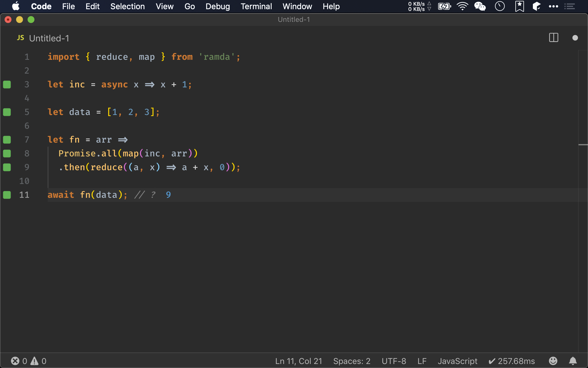
Task: Open the Window menu
Action: (297, 6)
